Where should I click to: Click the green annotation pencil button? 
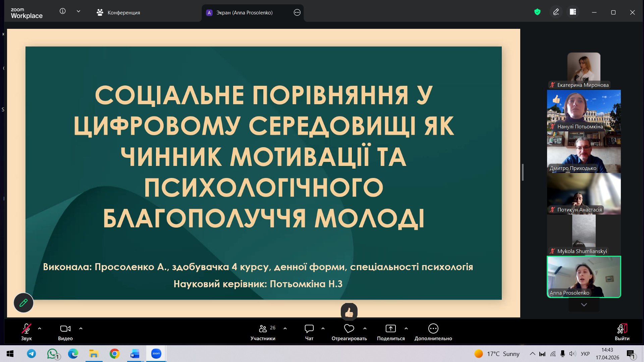tap(23, 303)
